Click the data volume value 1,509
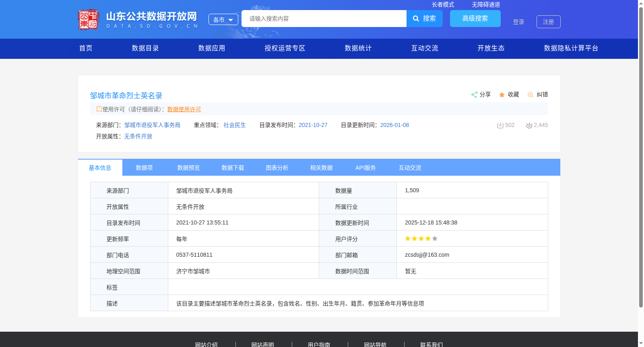Screen dimensions: 644x347 (412, 190)
